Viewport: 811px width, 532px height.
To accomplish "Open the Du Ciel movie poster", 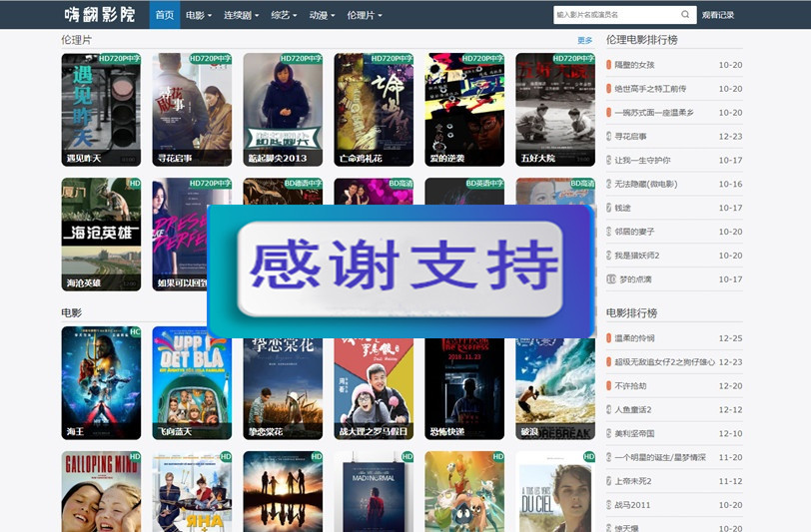I will pyautogui.click(x=555, y=492).
